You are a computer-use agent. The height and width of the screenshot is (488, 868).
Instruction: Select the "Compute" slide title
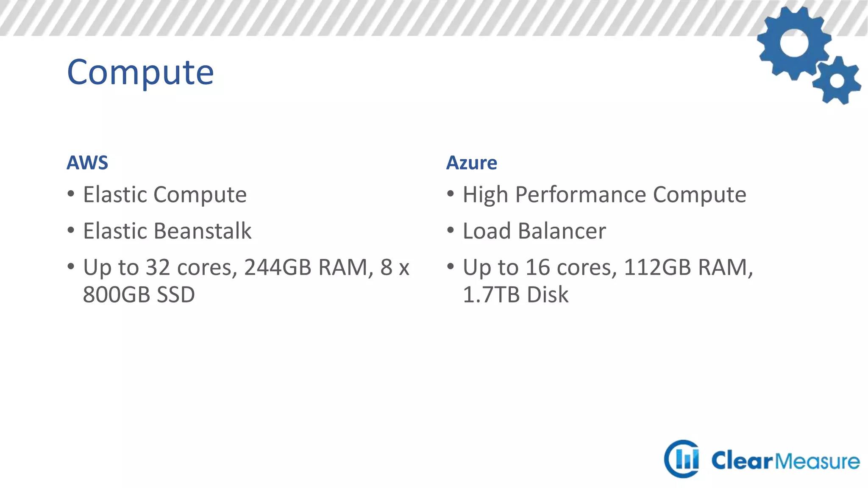tap(140, 72)
